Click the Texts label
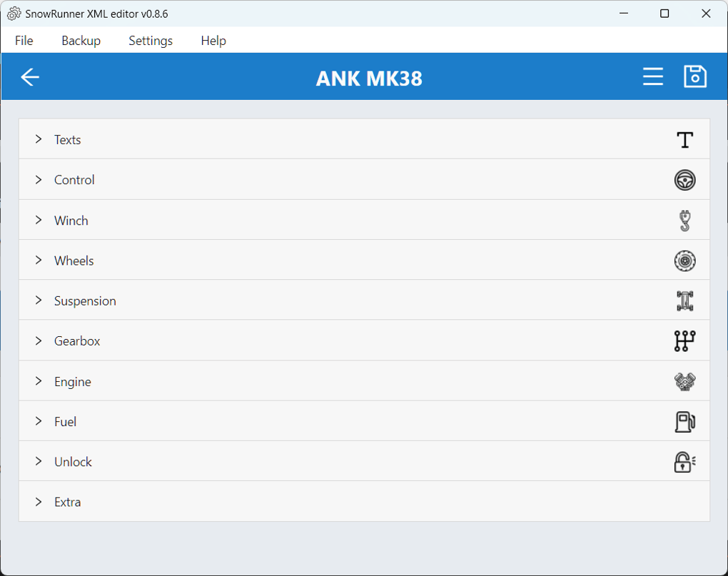728x576 pixels. click(x=67, y=140)
